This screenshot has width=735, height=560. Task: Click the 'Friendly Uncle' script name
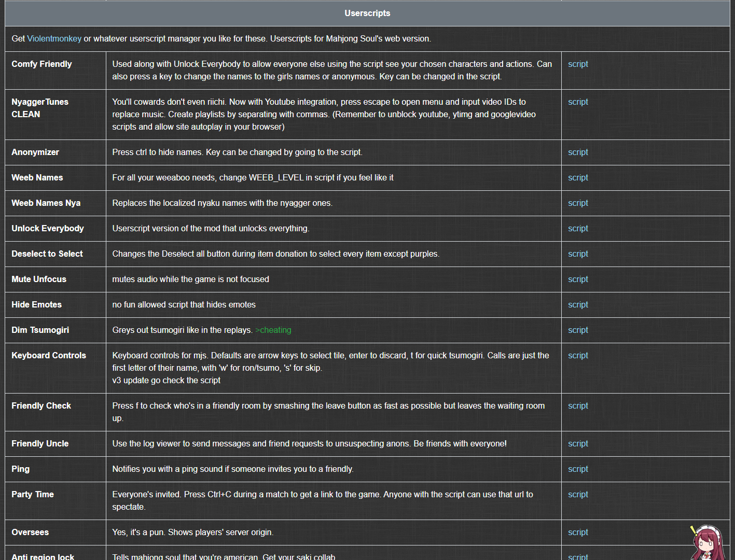40,443
